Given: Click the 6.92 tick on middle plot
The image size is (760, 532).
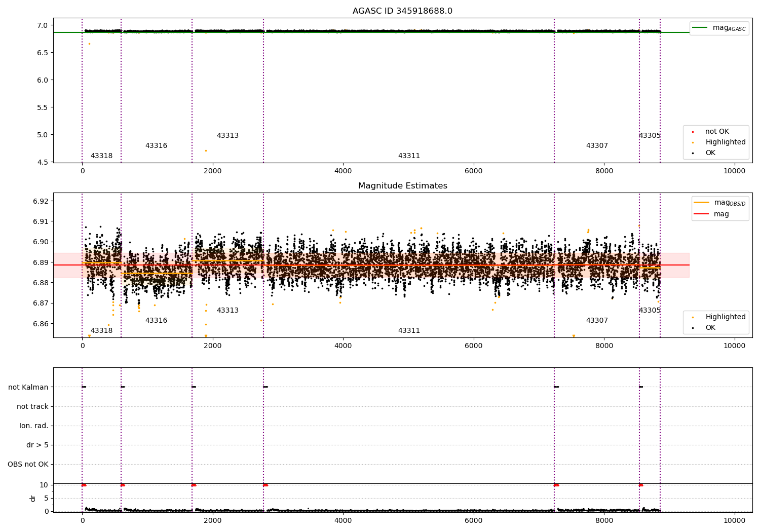Looking at the screenshot, I should click(x=41, y=201).
